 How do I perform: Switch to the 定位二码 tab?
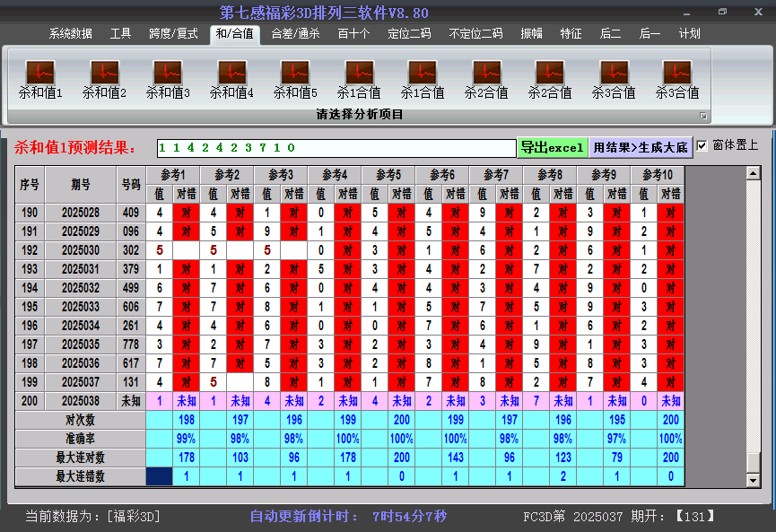pos(409,34)
